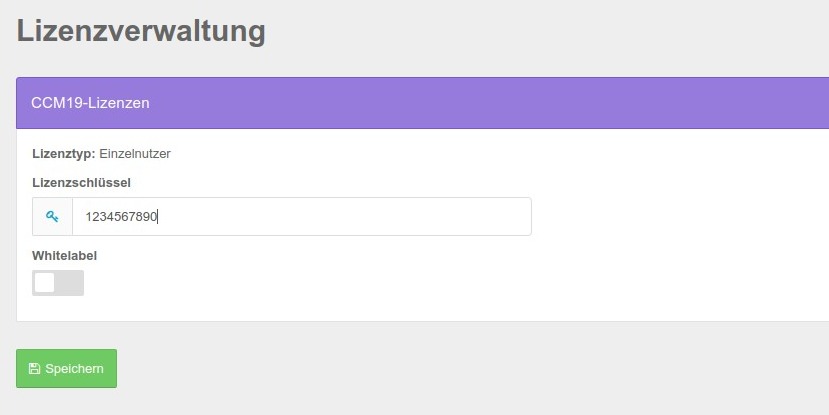Click the white knob of the Whitelabel switch
829x415 pixels.
coord(45,283)
